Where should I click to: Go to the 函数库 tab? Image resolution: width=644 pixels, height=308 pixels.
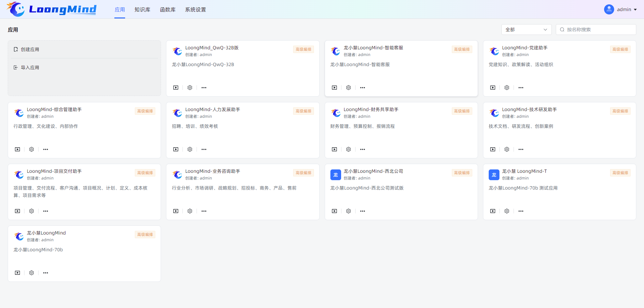pos(168,10)
